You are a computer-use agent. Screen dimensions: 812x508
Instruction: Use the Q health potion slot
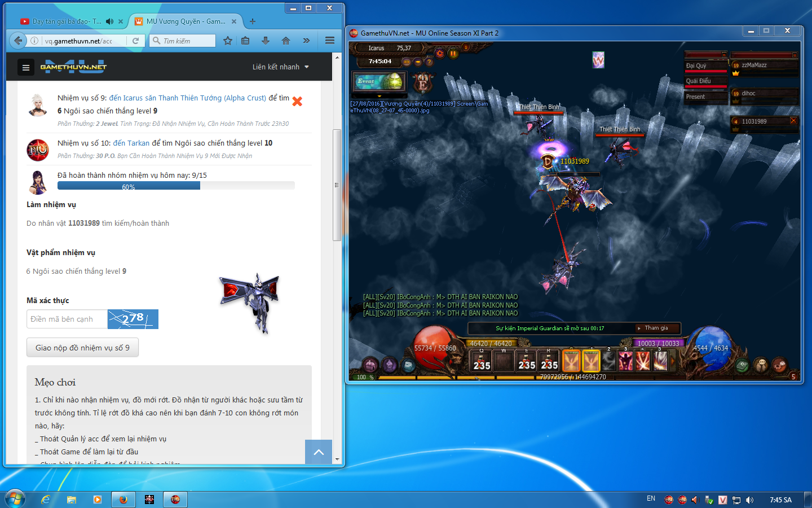(482, 361)
